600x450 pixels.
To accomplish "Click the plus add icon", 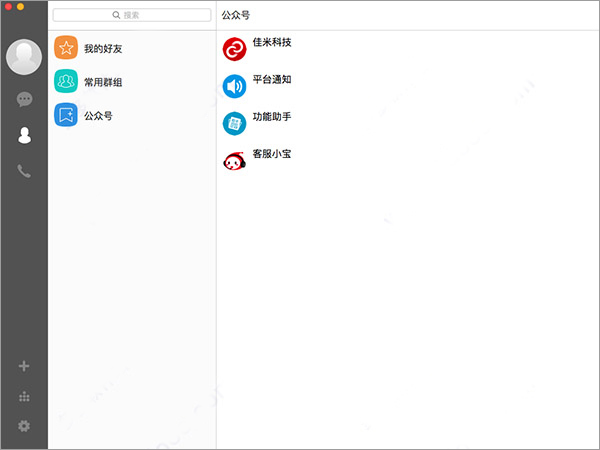I will pos(24,366).
